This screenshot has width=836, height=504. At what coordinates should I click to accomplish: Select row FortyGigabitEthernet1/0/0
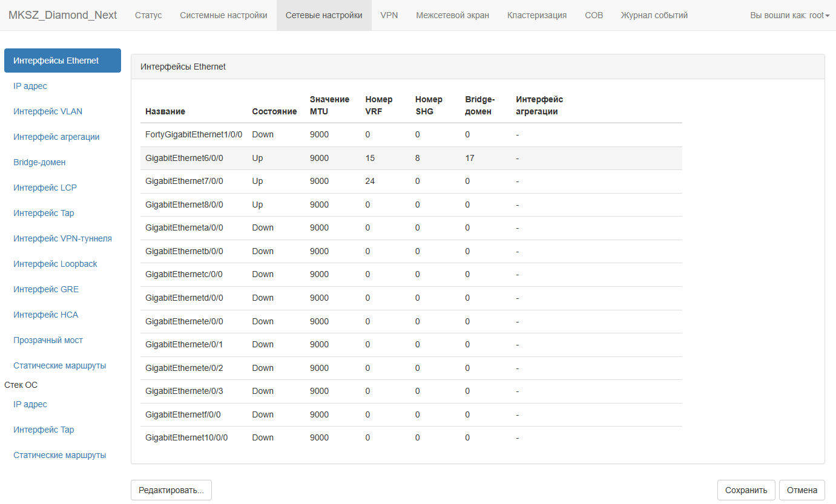pyautogui.click(x=411, y=135)
